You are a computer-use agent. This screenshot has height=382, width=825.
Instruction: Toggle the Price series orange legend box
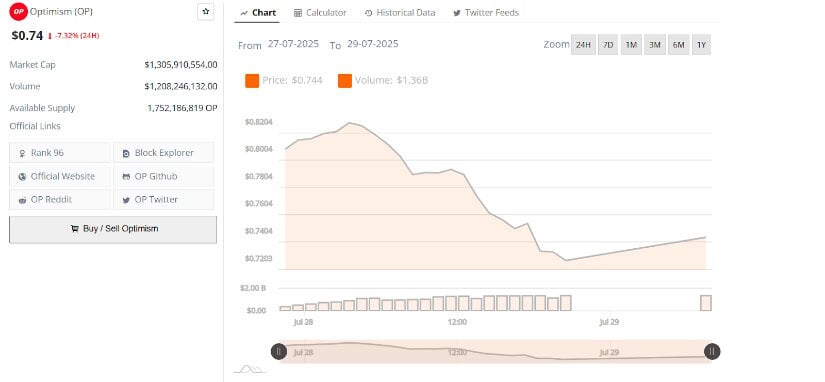click(x=252, y=81)
